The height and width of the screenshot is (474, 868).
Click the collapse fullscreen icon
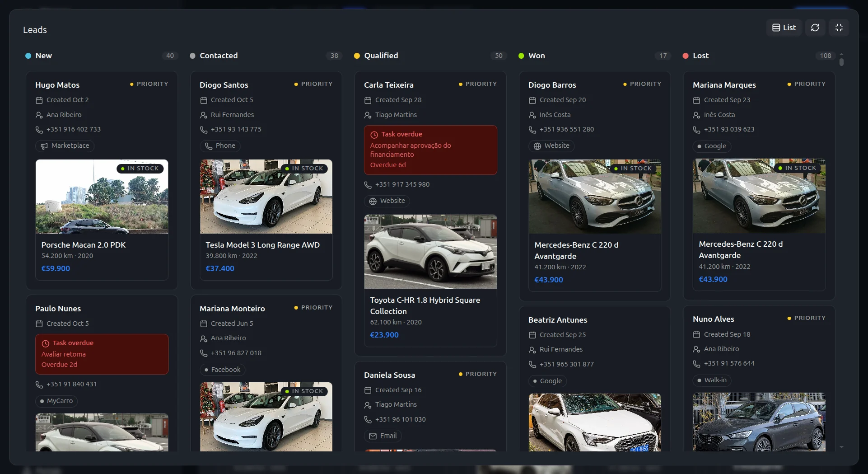pos(839,28)
